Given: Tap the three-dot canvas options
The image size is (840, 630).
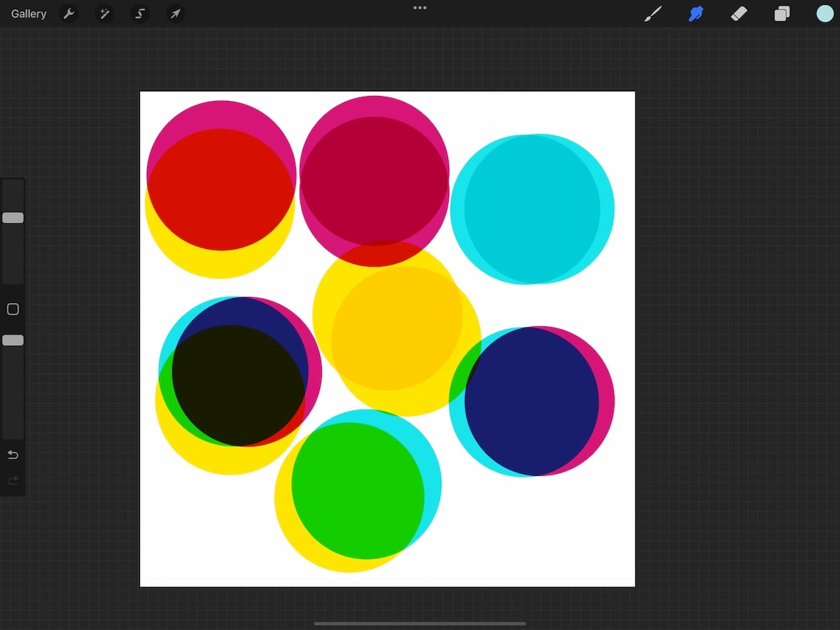Looking at the screenshot, I should point(419,8).
